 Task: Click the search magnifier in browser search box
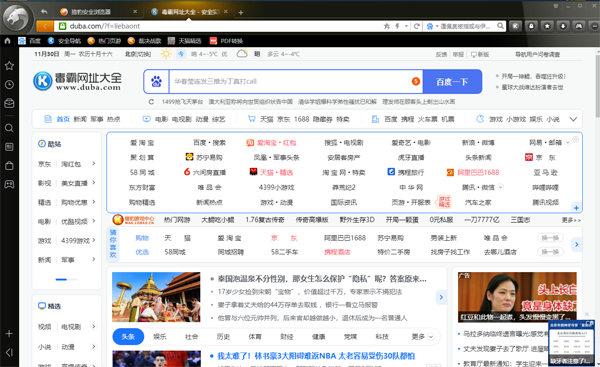[500, 26]
